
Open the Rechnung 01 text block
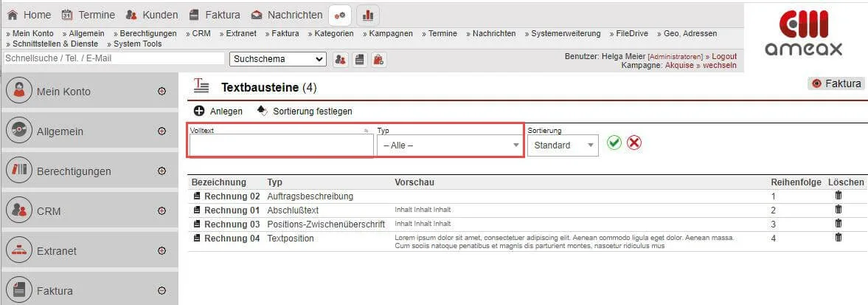(x=232, y=210)
